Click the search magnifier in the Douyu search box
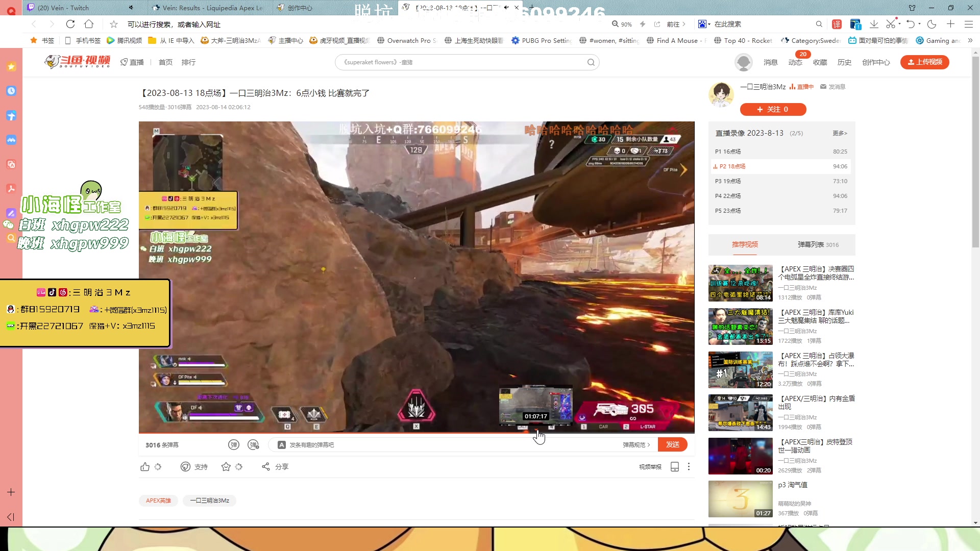This screenshot has width=980, height=551. point(591,62)
